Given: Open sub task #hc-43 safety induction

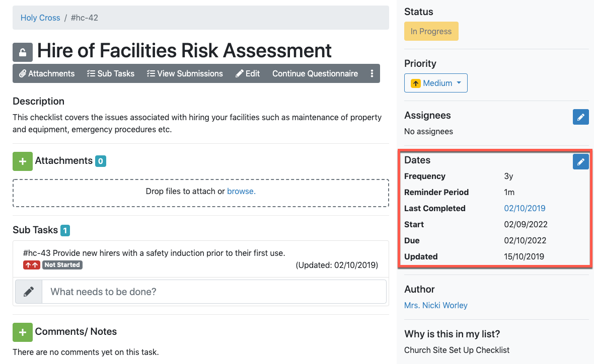Looking at the screenshot, I should click(154, 253).
